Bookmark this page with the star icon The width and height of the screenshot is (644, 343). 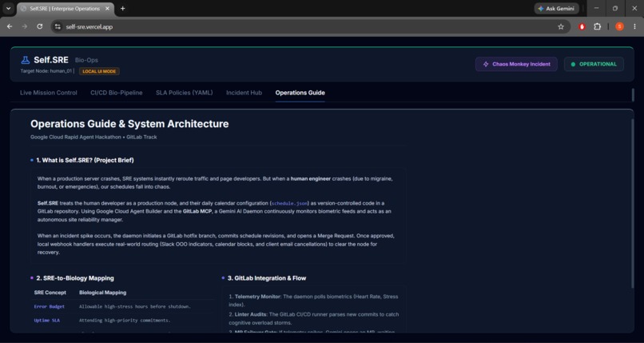pos(561,26)
